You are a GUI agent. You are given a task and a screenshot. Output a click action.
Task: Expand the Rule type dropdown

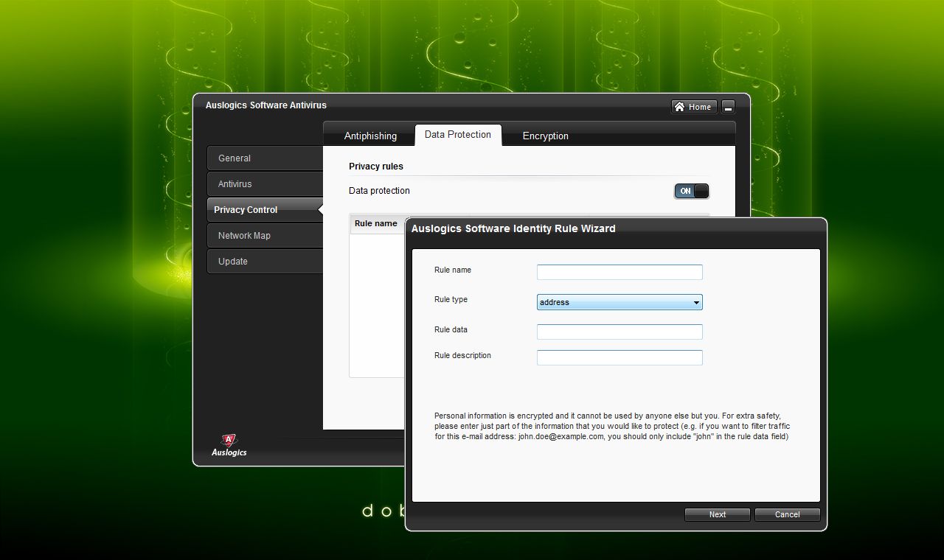pos(619,302)
